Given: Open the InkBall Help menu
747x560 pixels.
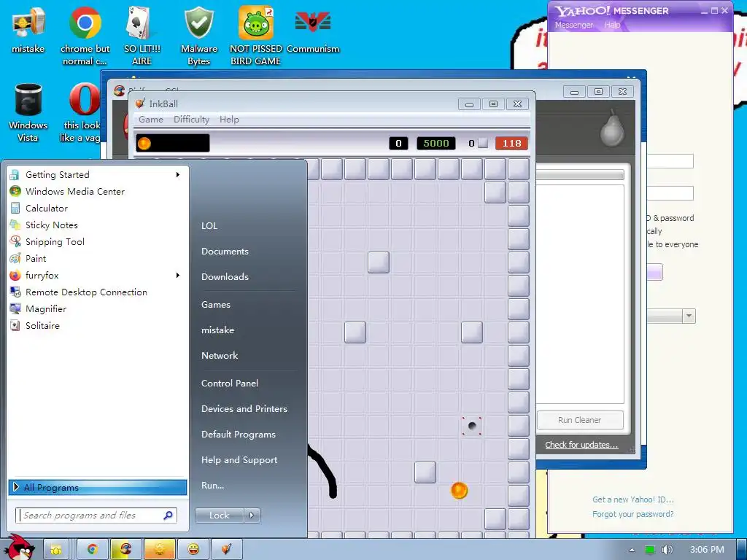Looking at the screenshot, I should tap(229, 119).
